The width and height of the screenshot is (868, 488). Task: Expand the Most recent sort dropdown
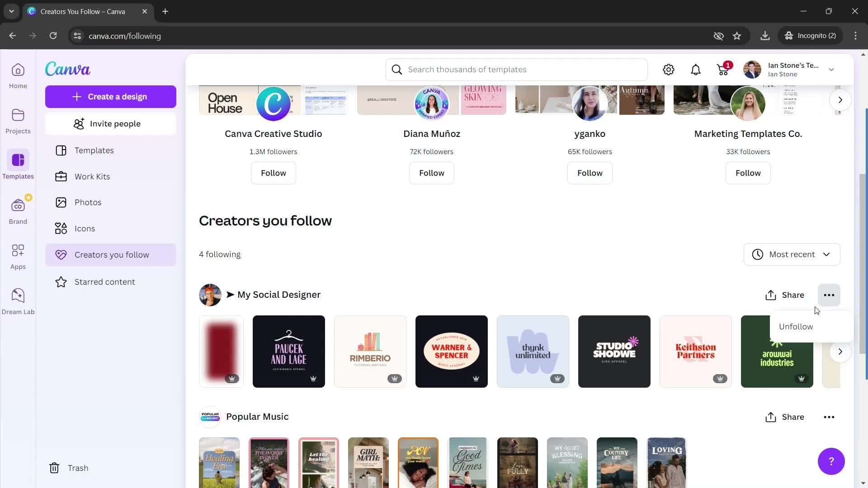coord(792,254)
